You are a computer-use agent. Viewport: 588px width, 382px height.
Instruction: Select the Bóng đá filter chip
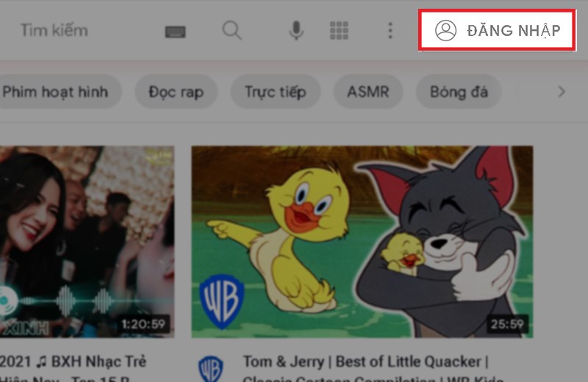tap(459, 92)
